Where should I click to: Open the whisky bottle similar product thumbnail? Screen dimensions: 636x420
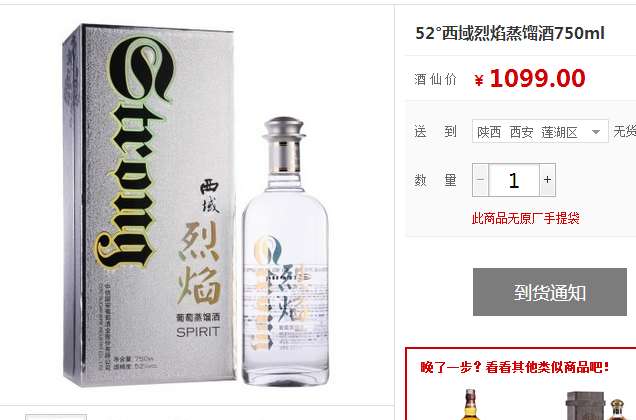[471, 404]
